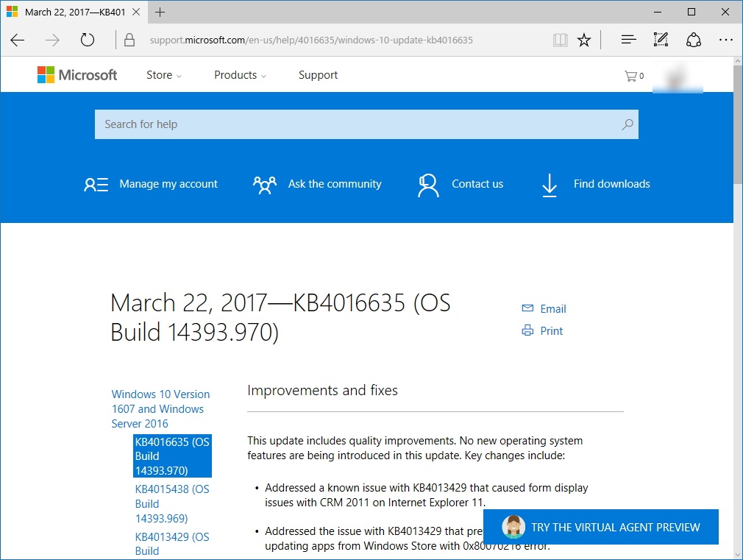743x560 pixels.
Task: Expand the Products dropdown
Action: click(240, 74)
